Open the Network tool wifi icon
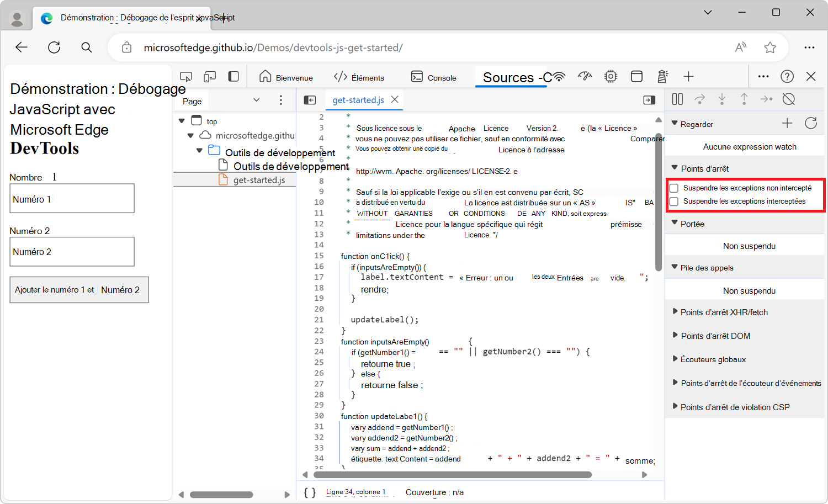The height and width of the screenshot is (504, 828). pyautogui.click(x=559, y=77)
